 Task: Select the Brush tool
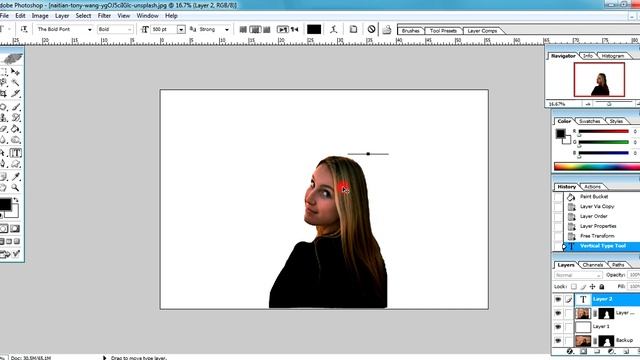point(15,107)
